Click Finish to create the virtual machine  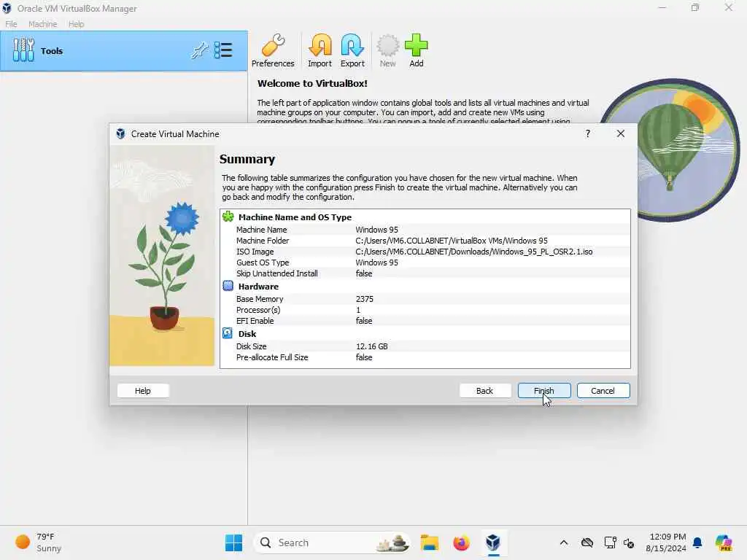[544, 391]
